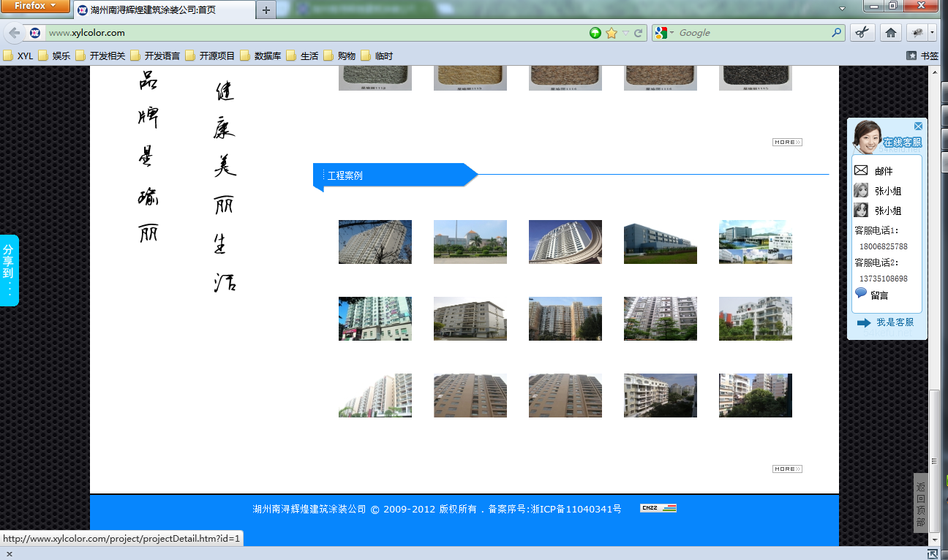This screenshot has height=560, width=948.
Task: Open the 购物 bookmark folder
Action: click(x=340, y=56)
